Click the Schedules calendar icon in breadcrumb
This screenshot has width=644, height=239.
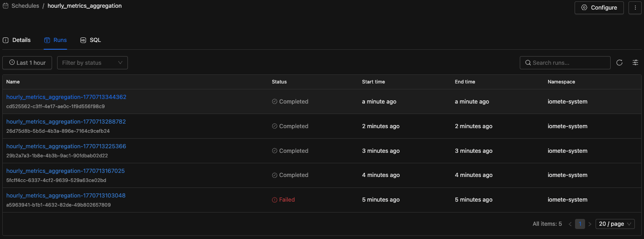click(5, 6)
